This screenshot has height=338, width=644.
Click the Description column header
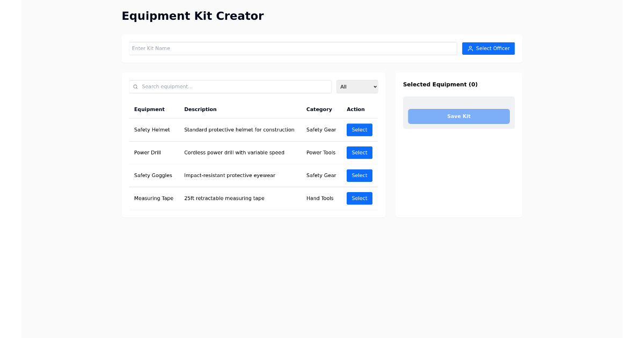point(200,109)
